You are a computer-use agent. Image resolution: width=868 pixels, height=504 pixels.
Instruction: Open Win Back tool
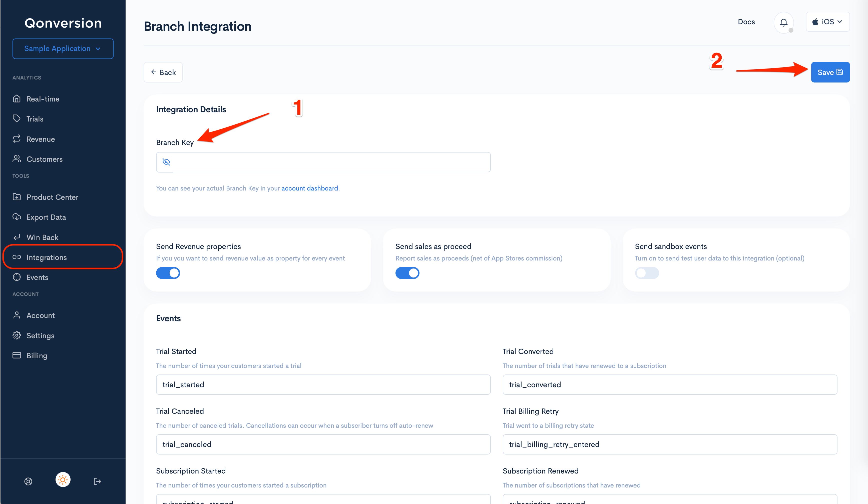click(42, 237)
